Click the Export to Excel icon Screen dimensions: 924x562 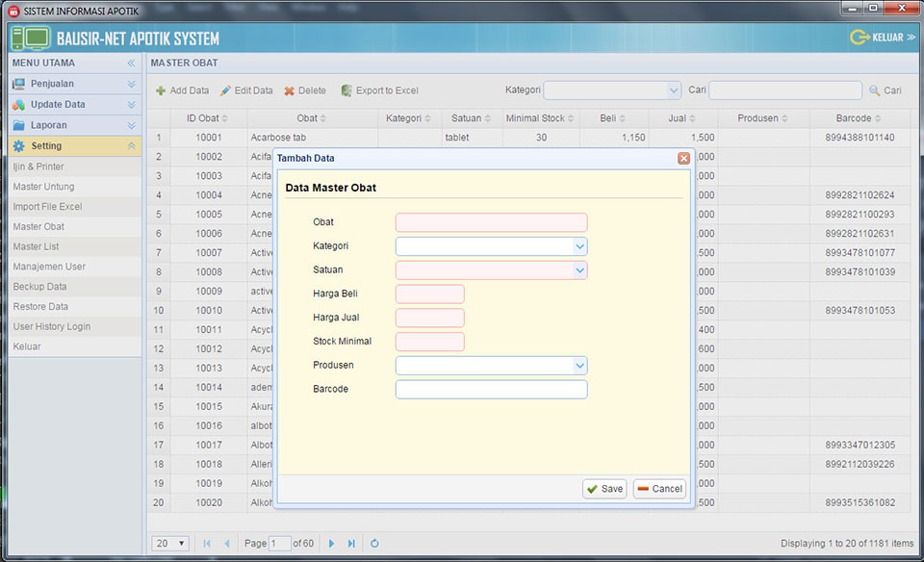(346, 90)
